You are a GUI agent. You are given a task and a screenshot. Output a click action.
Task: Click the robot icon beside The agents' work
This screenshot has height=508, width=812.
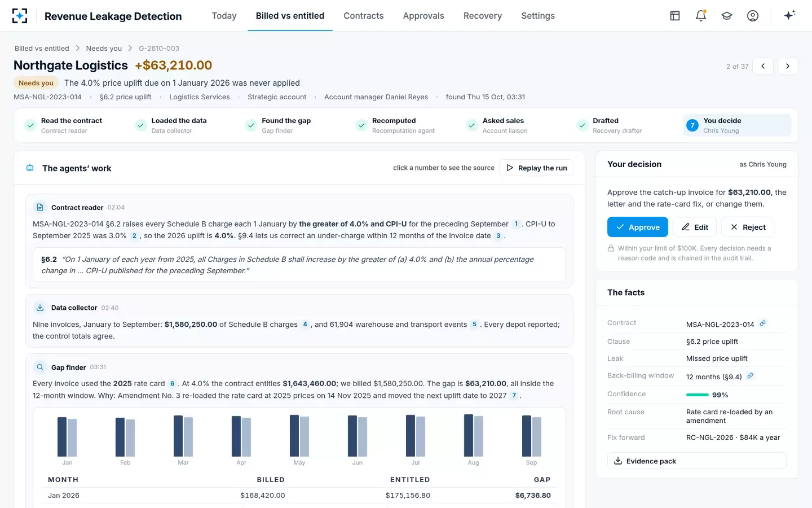pyautogui.click(x=30, y=168)
